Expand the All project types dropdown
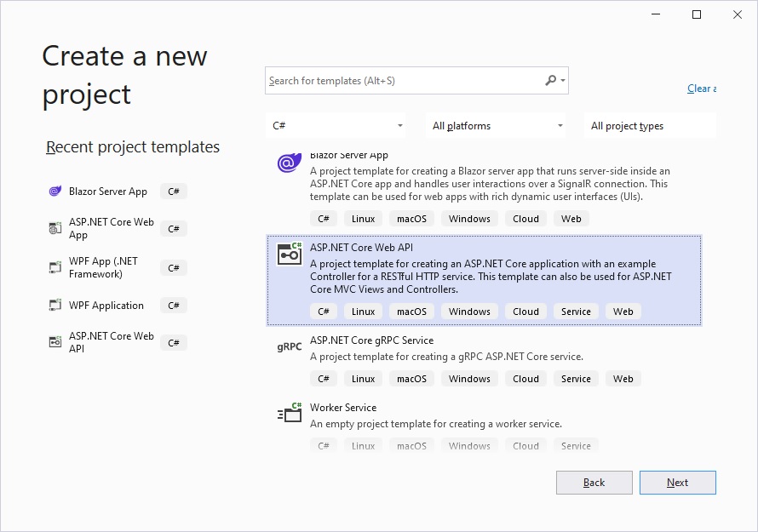Viewport: 758px width, 532px height. pos(651,126)
